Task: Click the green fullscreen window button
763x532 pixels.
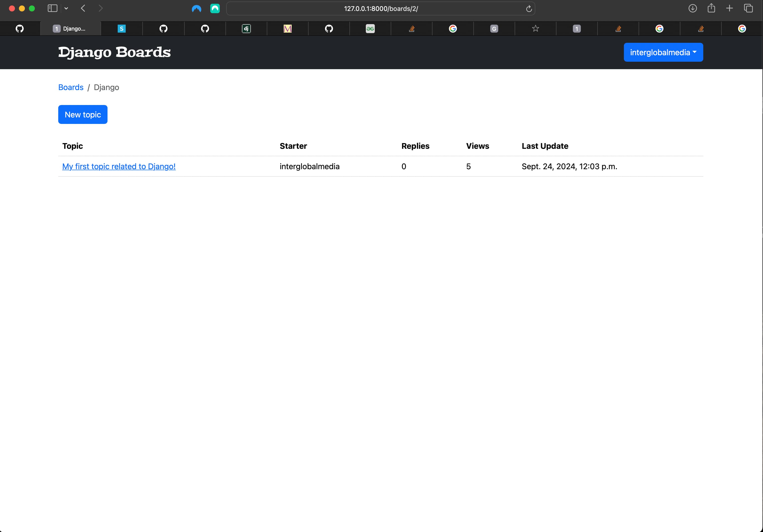Action: 32,9
